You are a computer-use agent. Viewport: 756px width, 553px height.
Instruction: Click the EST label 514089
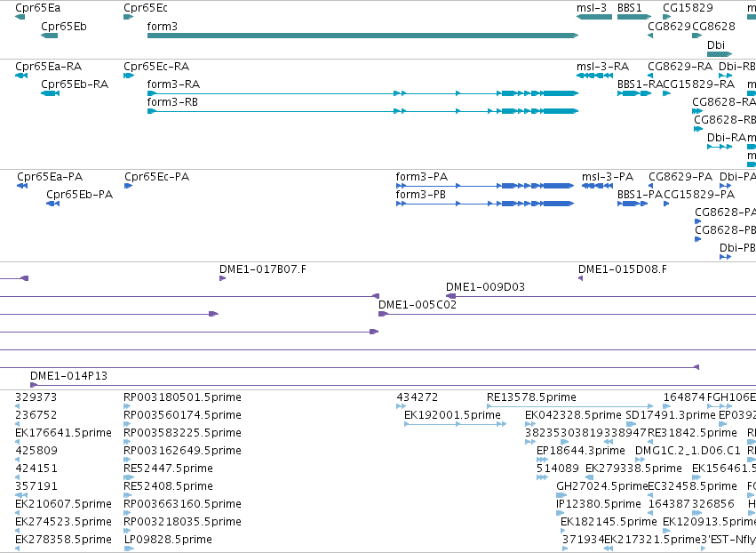pyautogui.click(x=558, y=469)
